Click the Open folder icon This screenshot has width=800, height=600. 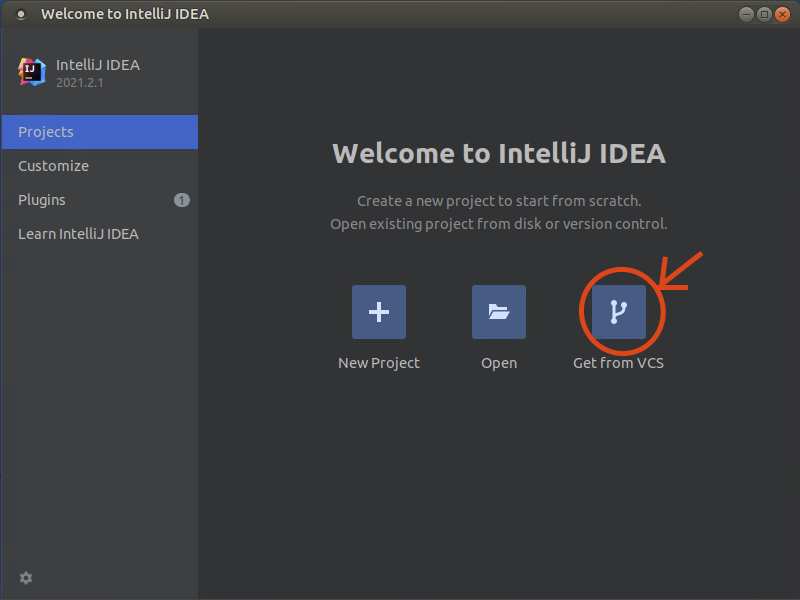[x=498, y=312]
